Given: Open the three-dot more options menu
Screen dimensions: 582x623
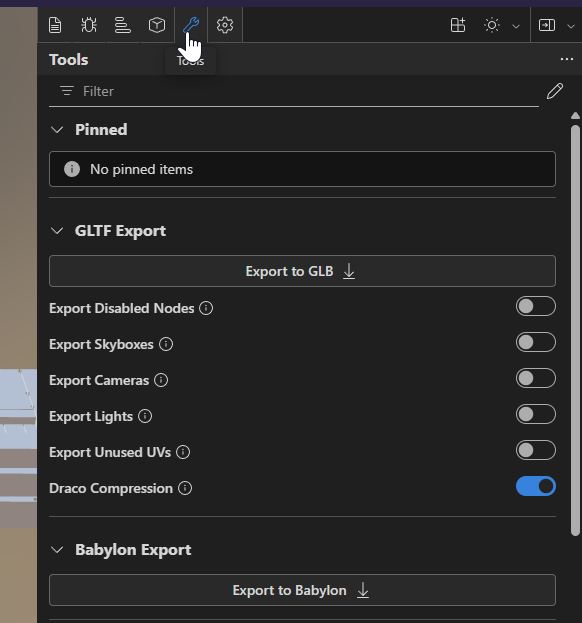Looking at the screenshot, I should pyautogui.click(x=567, y=59).
